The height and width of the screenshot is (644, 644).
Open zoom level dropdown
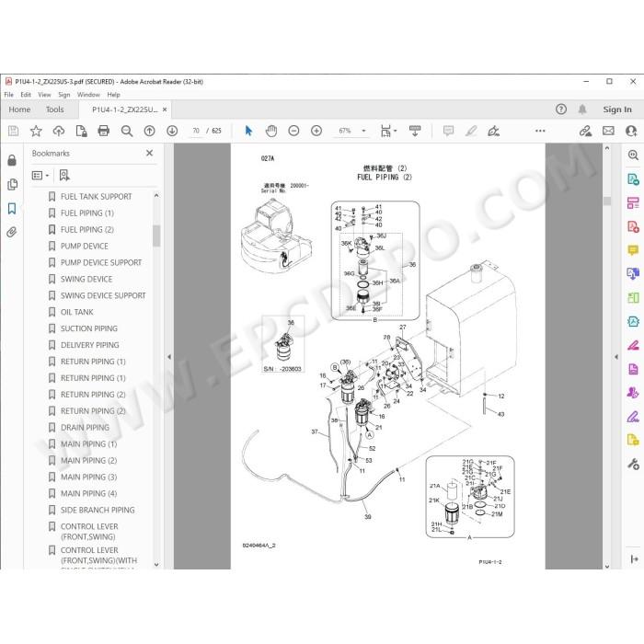pyautogui.click(x=363, y=131)
